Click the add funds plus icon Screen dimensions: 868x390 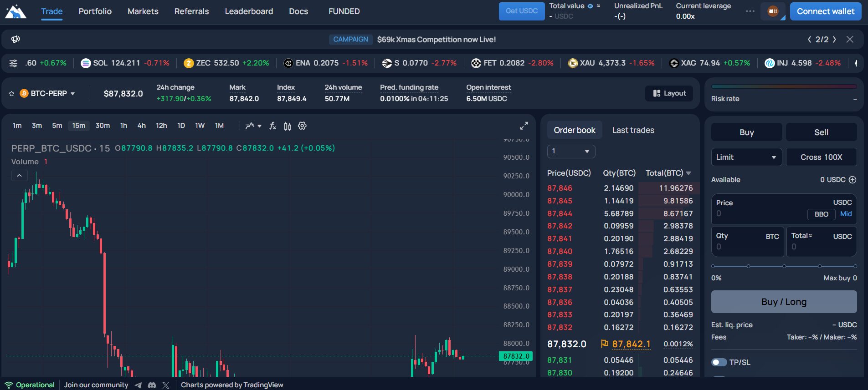click(853, 180)
